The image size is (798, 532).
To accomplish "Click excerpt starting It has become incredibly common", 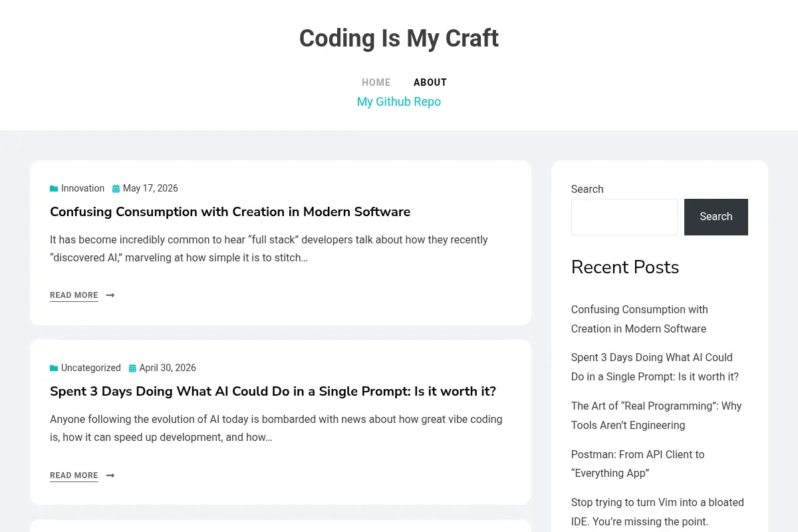I will click(x=269, y=249).
